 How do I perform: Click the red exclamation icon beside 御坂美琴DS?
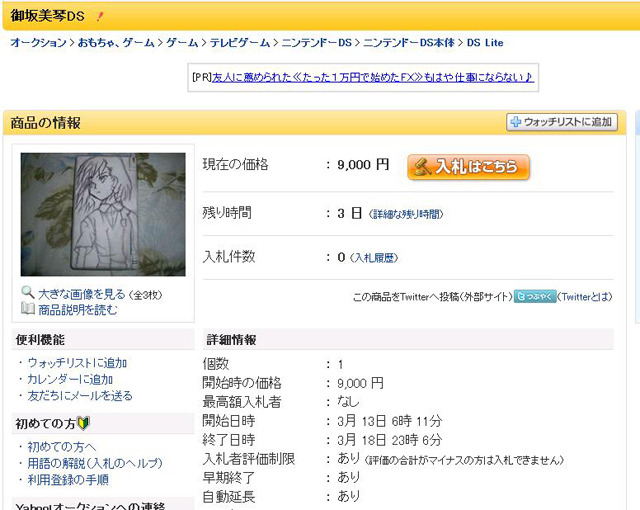100,16
